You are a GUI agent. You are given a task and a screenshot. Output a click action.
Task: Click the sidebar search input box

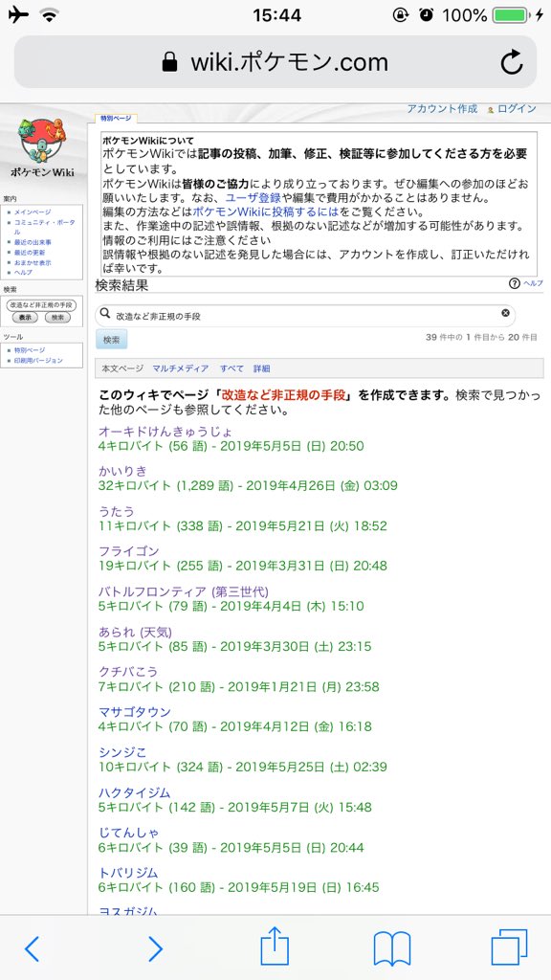(x=41, y=304)
